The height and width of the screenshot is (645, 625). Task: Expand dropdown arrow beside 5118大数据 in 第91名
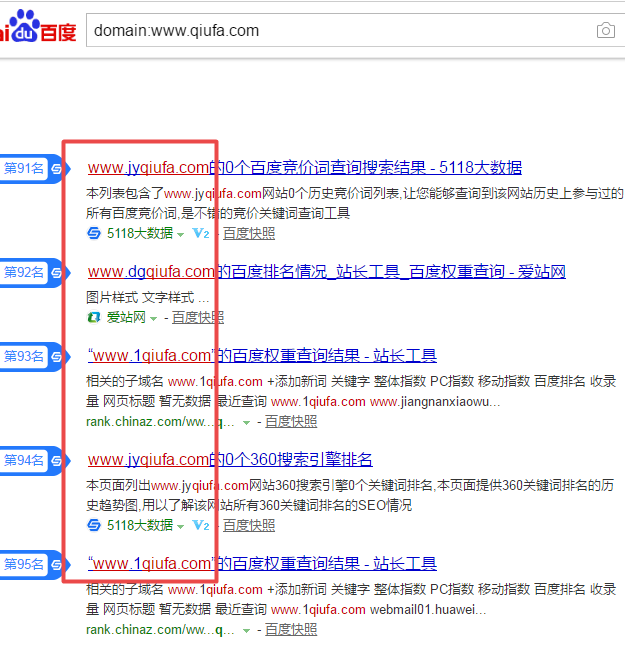180,235
